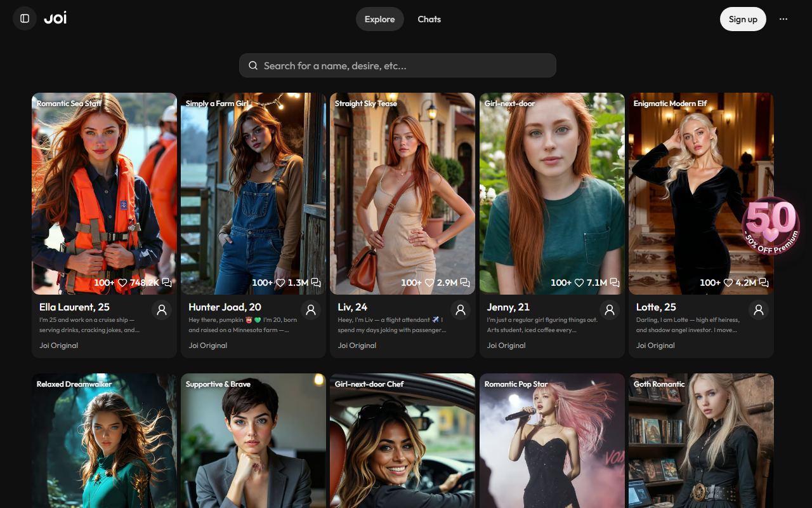Open Hunter Joad's profile icon

(311, 310)
